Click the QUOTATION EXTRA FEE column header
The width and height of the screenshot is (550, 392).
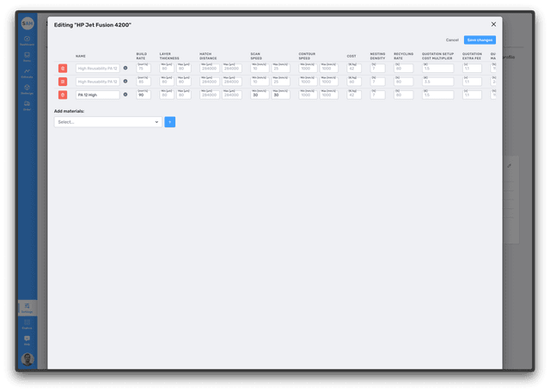click(x=472, y=56)
